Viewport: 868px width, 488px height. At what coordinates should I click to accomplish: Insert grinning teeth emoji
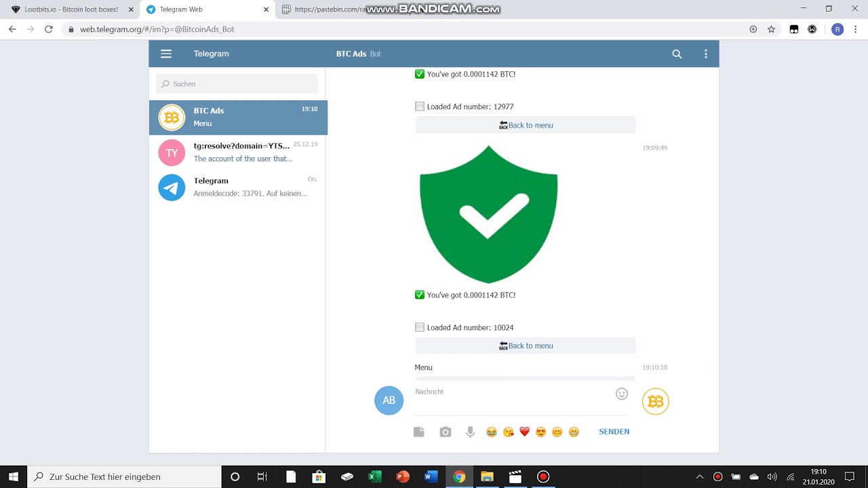click(x=574, y=432)
